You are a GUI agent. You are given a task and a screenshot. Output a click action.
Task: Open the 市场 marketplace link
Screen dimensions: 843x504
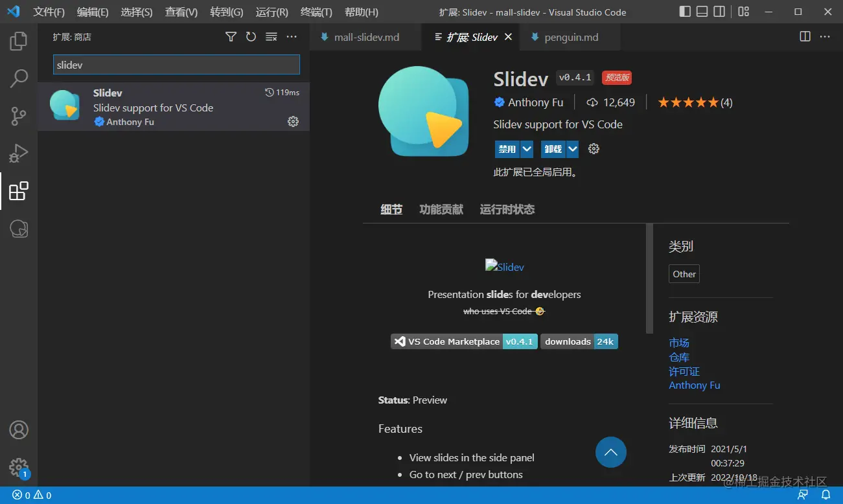point(679,343)
